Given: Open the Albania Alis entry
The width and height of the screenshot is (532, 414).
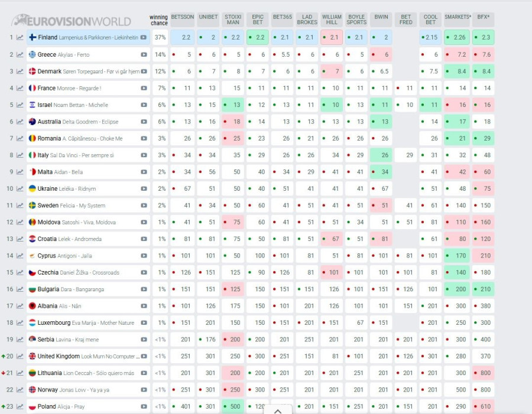Looking at the screenshot, I should pyautogui.click(x=88, y=306).
